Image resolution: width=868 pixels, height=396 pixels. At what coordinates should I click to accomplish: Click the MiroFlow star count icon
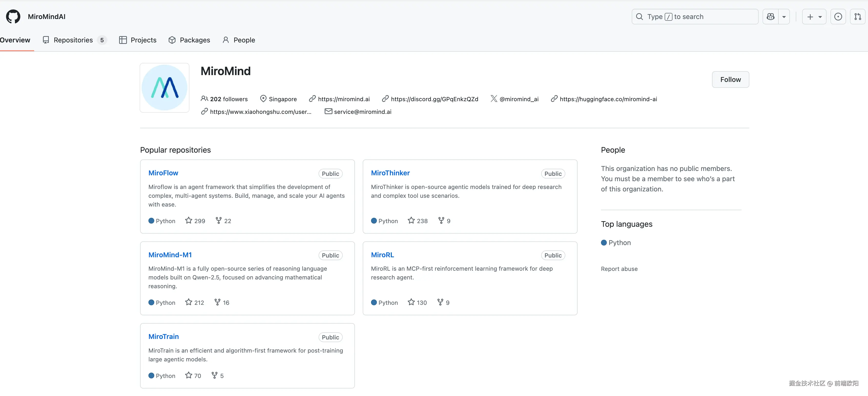189,221
